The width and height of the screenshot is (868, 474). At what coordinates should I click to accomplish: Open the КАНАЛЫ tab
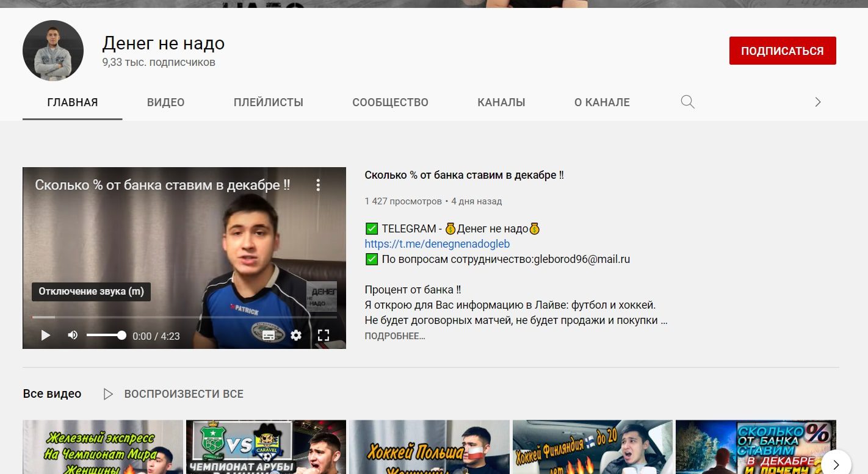[x=501, y=102]
